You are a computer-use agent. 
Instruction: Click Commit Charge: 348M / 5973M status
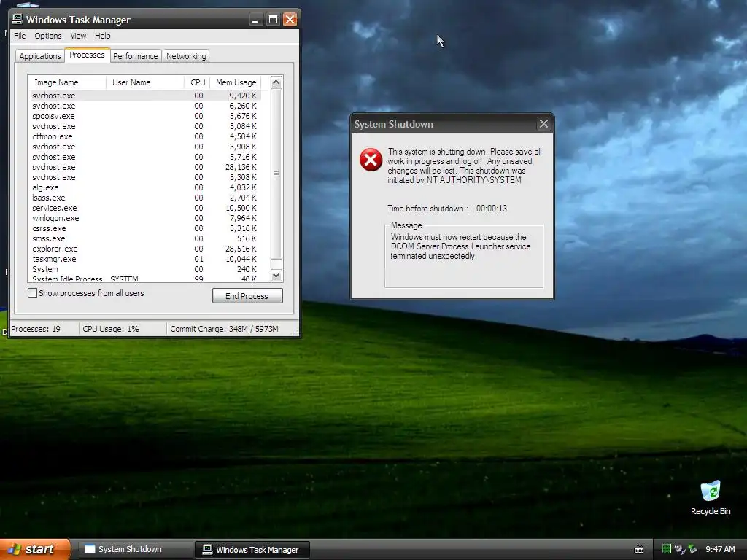[225, 329]
